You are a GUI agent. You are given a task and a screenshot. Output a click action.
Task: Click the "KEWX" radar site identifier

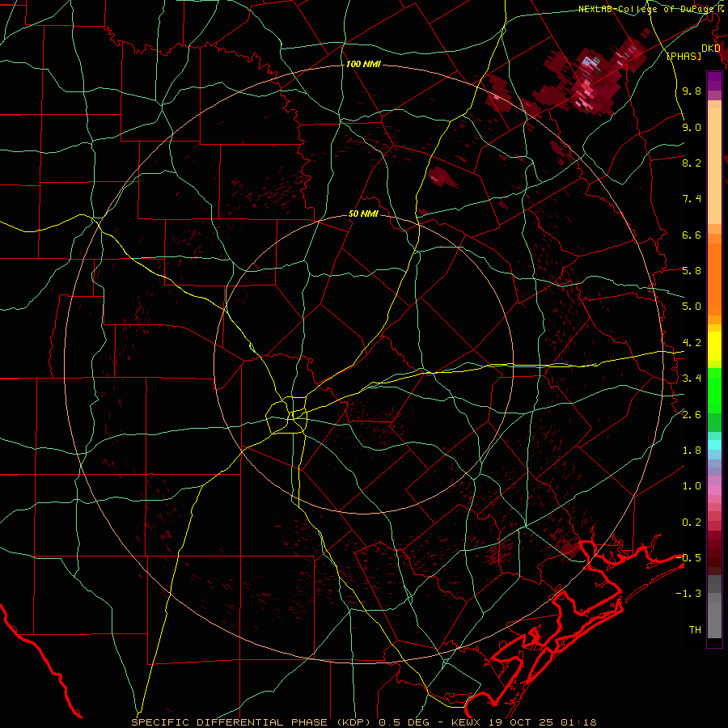(x=467, y=722)
